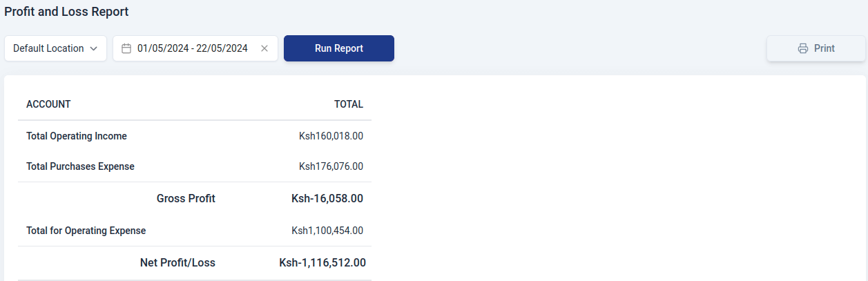Click the TOTAL column header
The height and width of the screenshot is (281, 868).
[x=349, y=104]
